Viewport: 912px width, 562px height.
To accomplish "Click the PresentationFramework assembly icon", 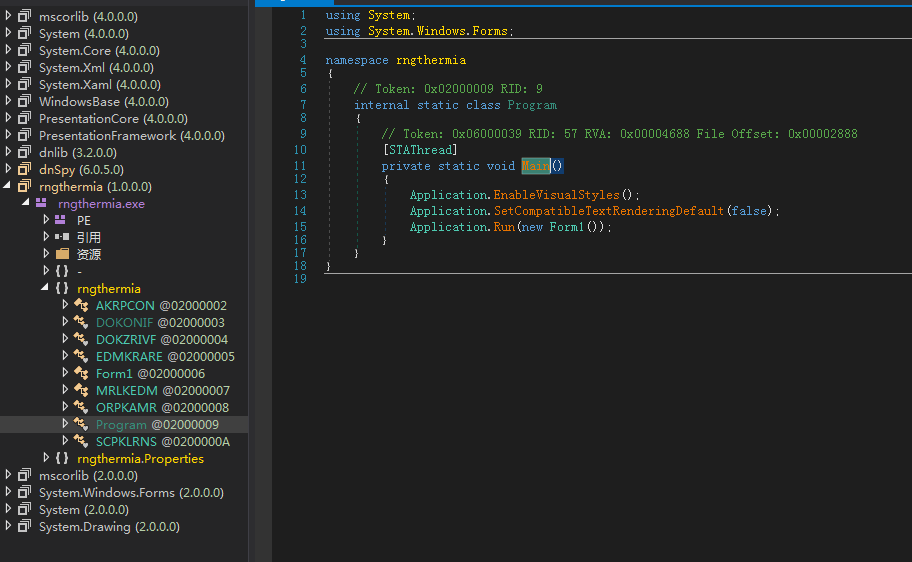I will (24, 135).
